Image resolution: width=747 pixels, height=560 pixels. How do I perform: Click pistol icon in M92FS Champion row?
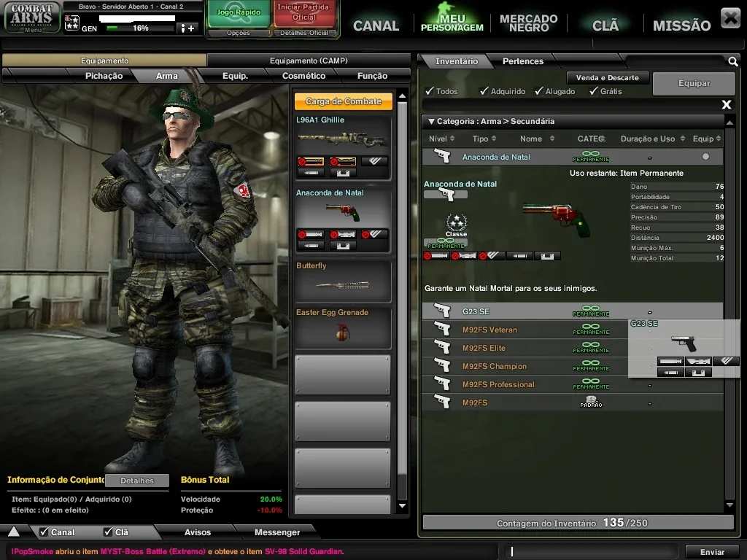pyautogui.click(x=443, y=365)
